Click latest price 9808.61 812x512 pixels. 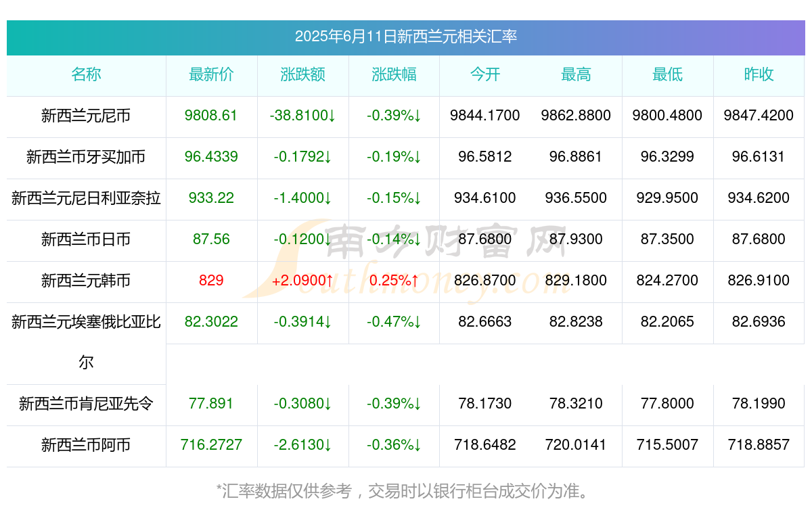[x=211, y=116]
